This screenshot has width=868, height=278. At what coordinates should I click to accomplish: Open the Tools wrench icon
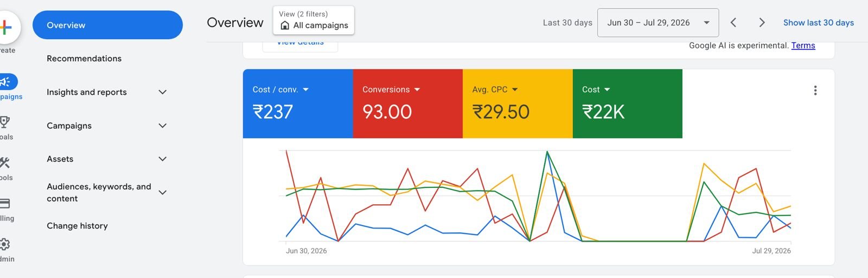pos(5,162)
